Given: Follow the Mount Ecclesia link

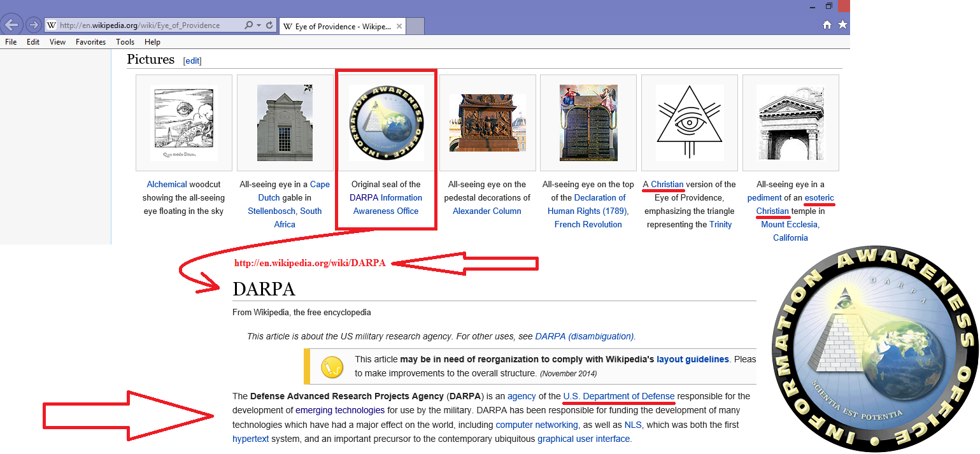Looking at the screenshot, I should pyautogui.click(x=790, y=225).
